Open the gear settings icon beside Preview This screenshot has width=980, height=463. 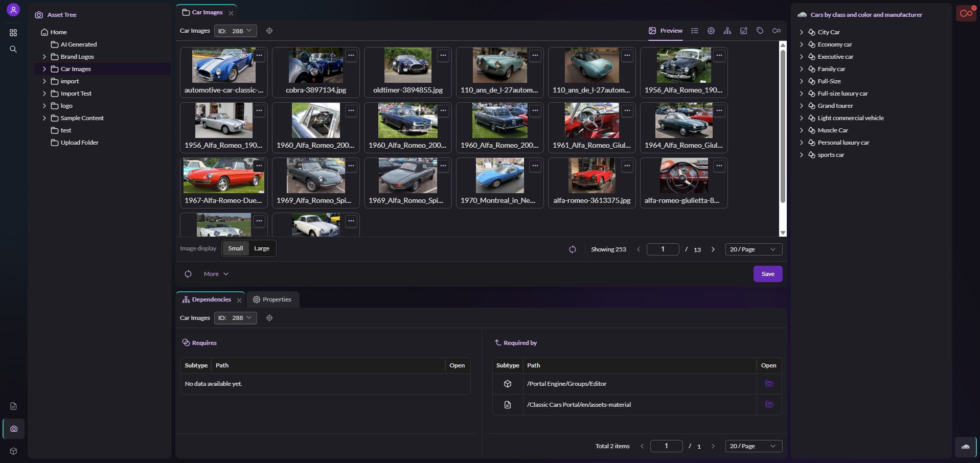pyautogui.click(x=711, y=31)
